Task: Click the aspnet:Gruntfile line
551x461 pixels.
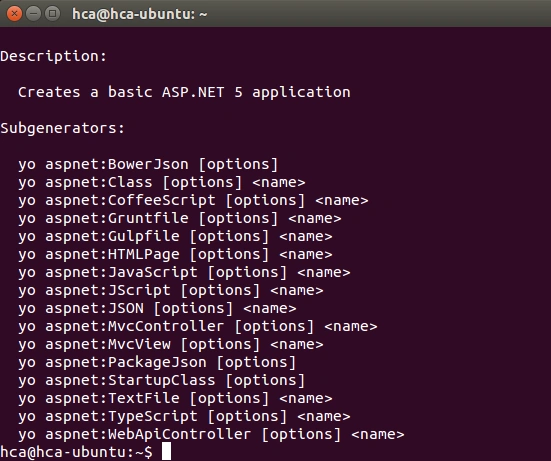Action: 180,219
